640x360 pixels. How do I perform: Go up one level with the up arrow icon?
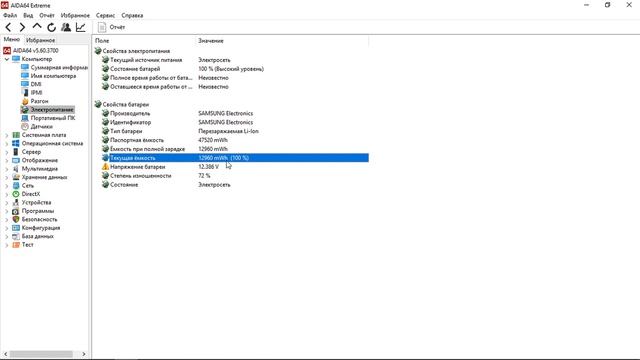37,27
